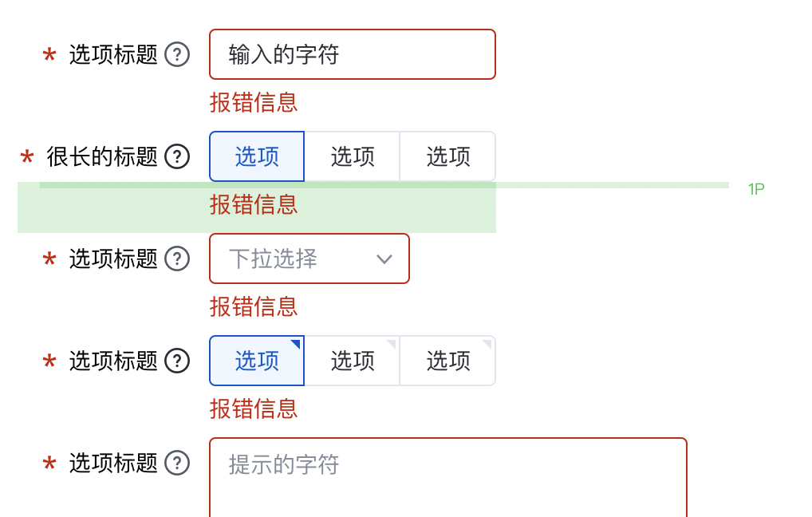The height and width of the screenshot is (517, 812).
Task: Open help tooltip for first 选项标题 field
Action: [x=179, y=54]
